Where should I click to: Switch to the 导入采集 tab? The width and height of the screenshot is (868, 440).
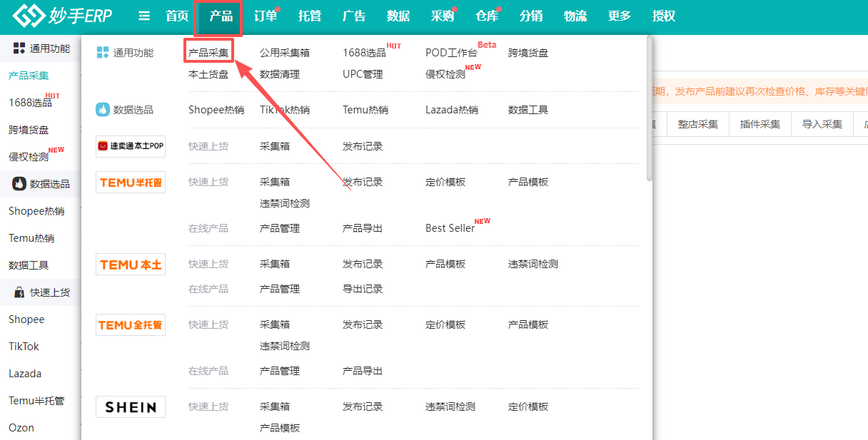click(822, 124)
